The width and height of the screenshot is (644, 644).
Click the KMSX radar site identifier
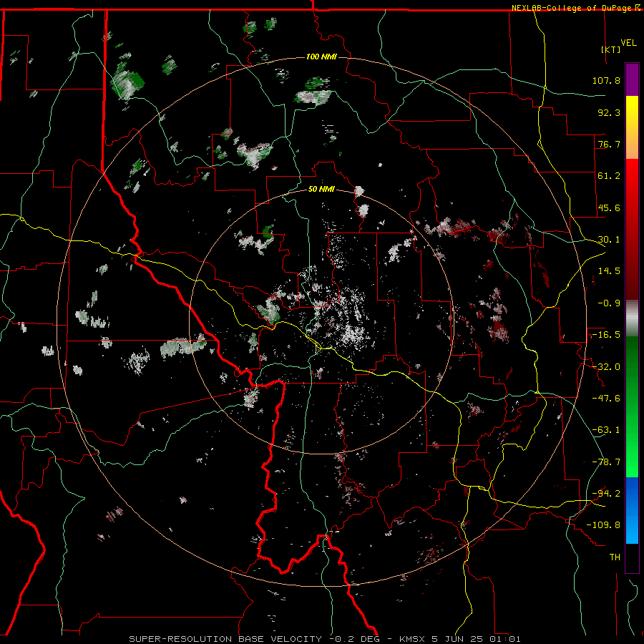[x=413, y=639]
